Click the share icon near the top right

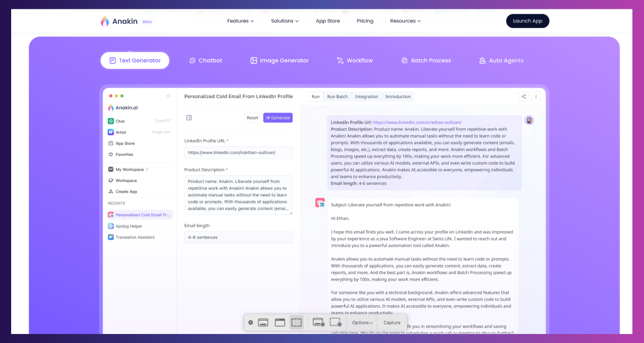click(x=523, y=96)
